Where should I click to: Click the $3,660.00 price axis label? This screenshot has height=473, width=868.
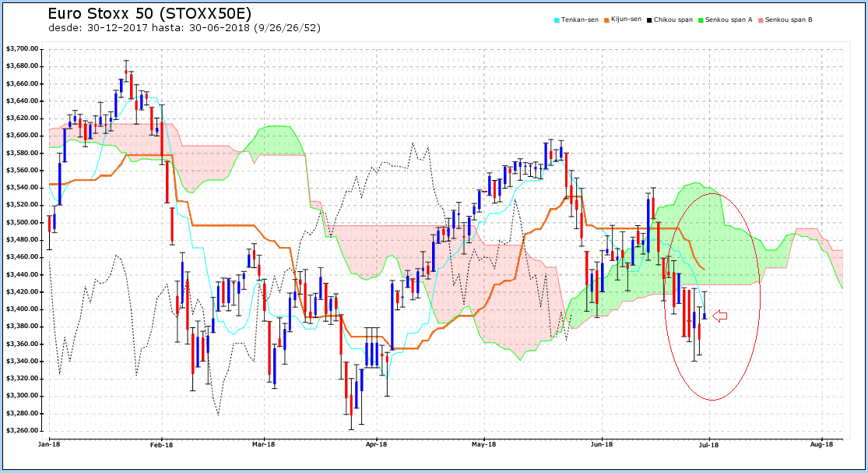(x=22, y=83)
